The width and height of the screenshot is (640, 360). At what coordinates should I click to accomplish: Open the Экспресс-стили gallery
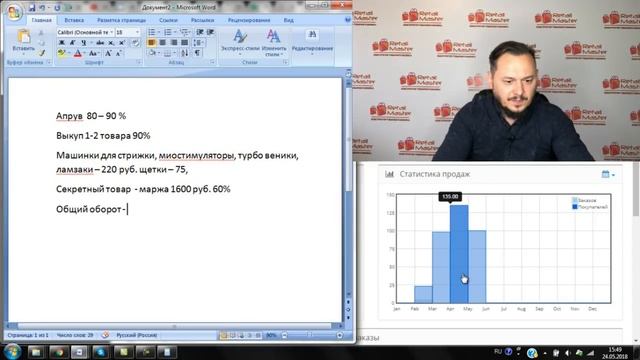click(x=240, y=42)
